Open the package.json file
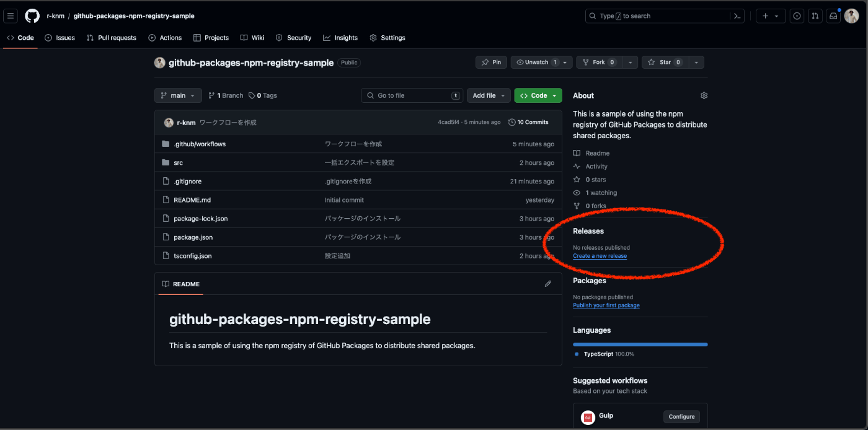This screenshot has height=430, width=868. tap(193, 237)
